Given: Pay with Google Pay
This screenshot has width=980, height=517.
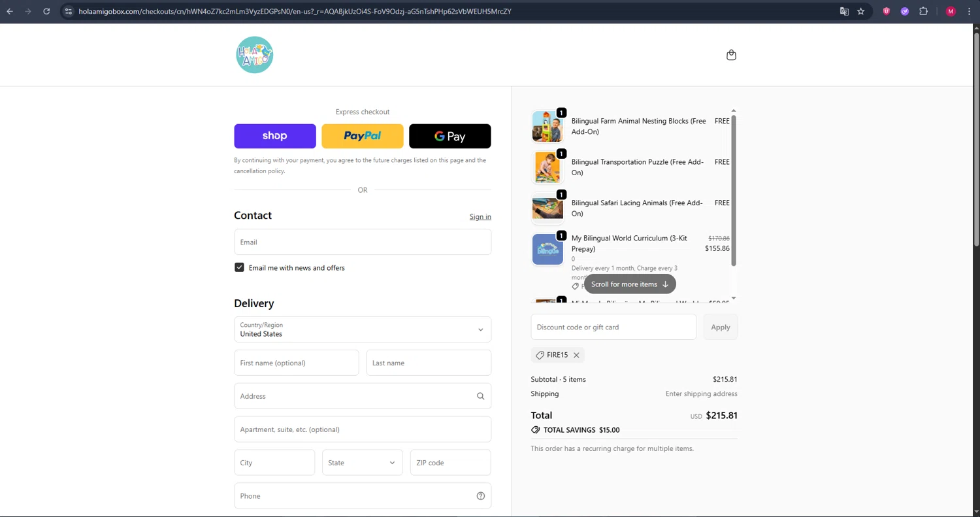Looking at the screenshot, I should pyautogui.click(x=450, y=136).
